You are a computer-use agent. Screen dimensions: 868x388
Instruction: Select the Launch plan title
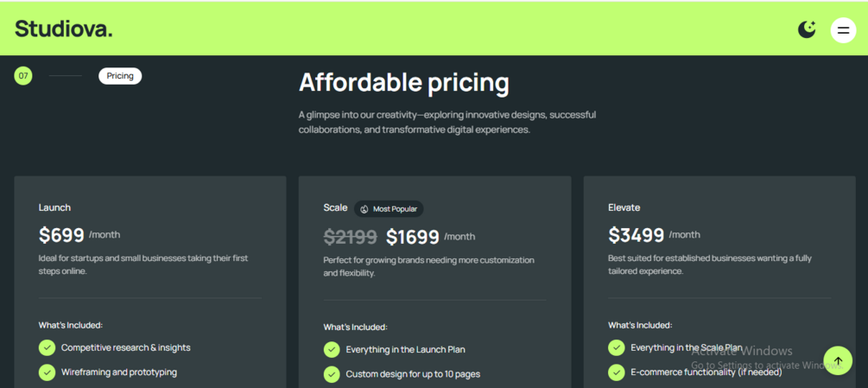[54, 207]
